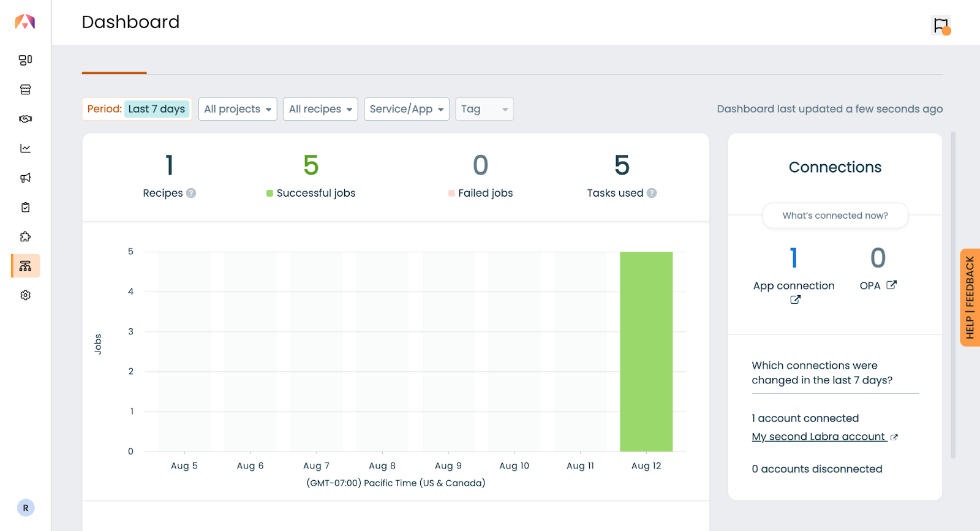
Task: Expand the All recipes dropdown
Action: (320, 109)
